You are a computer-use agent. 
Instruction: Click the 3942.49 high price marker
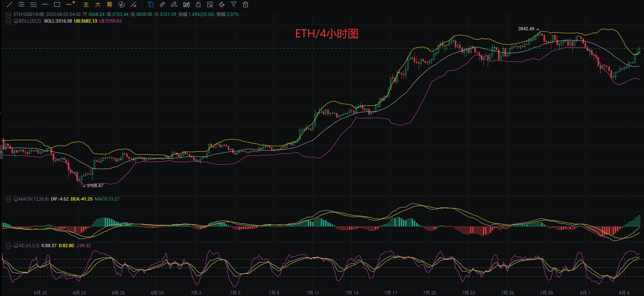pyautogui.click(x=526, y=29)
